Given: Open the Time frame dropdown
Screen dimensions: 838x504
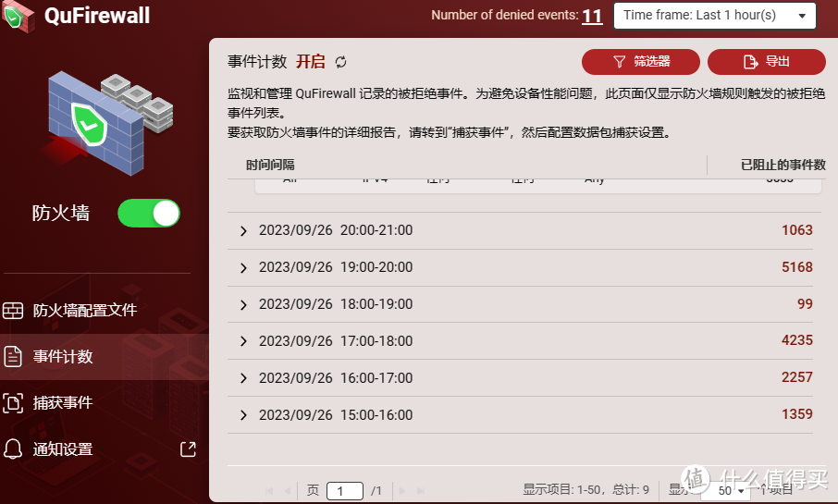Looking at the screenshot, I should [715, 16].
